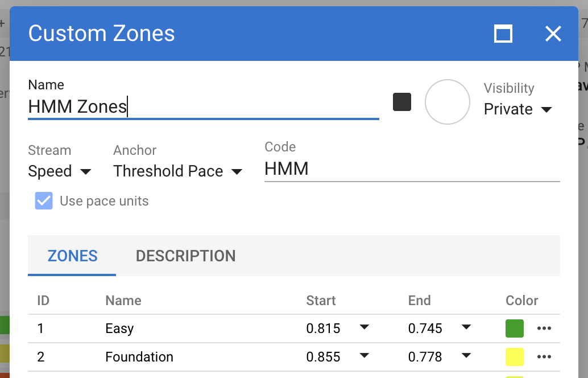Expand the Stream Speed dropdown

[x=60, y=171]
